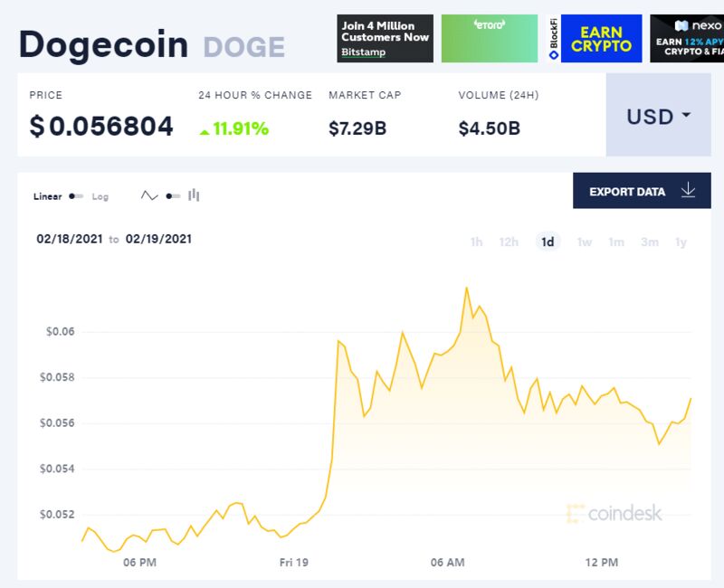Viewport: 724px width, 588px height.
Task: Click the EARN CRYPTO banner
Action: (x=601, y=38)
